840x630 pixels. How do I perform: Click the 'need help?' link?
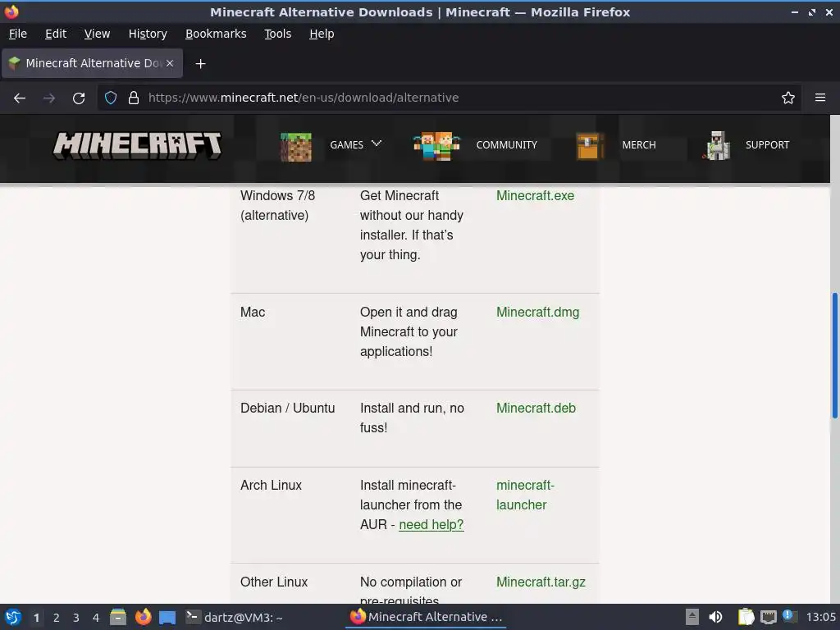tap(431, 524)
